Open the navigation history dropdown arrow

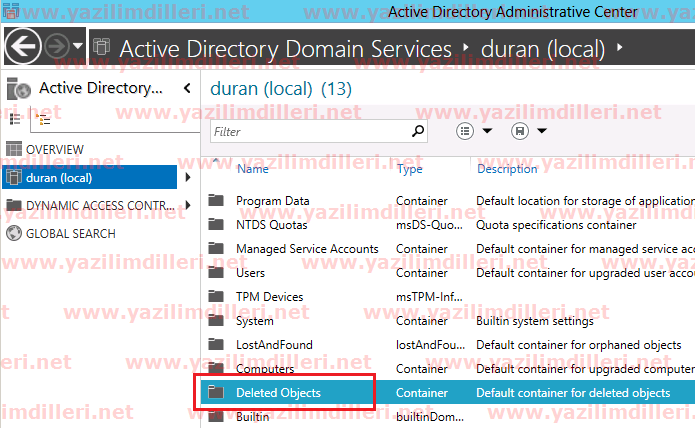click(x=78, y=46)
